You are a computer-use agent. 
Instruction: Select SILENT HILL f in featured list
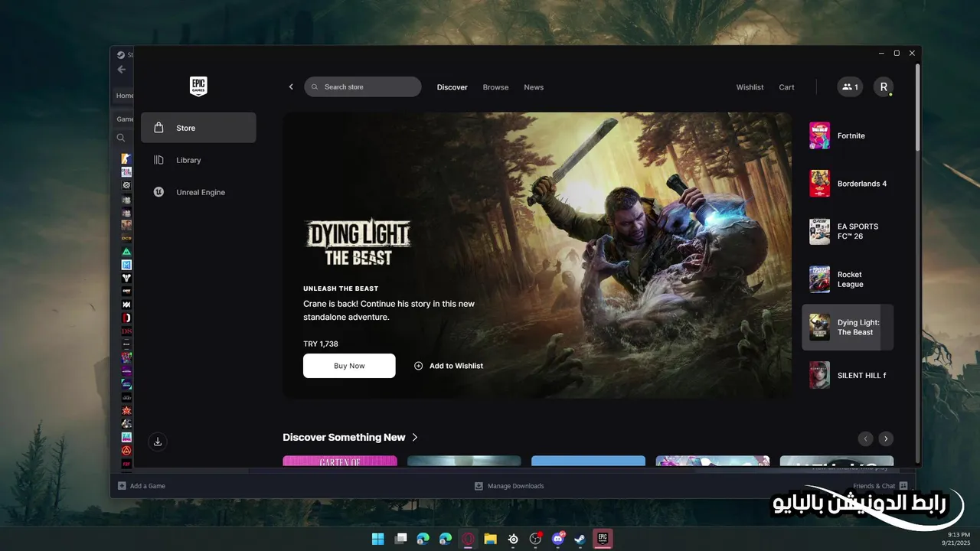point(848,375)
